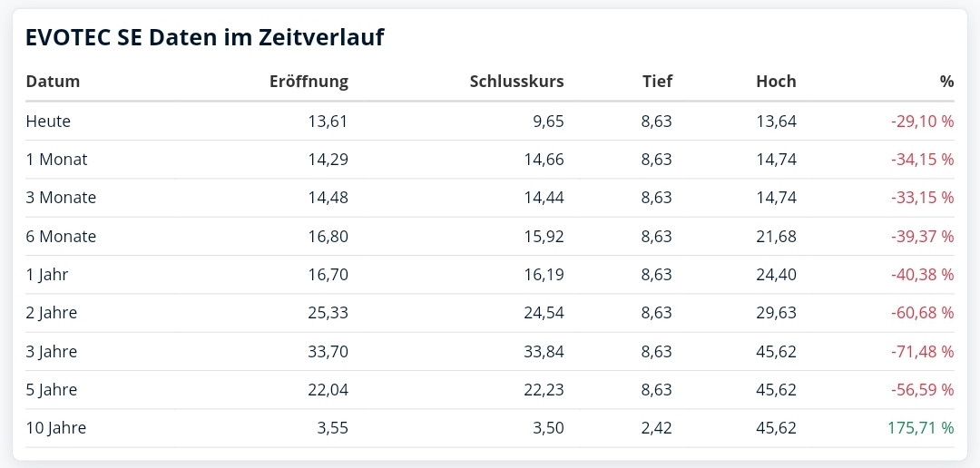Screen dimensions: 980x468
Task: Click the Datum column header
Action: (53, 82)
